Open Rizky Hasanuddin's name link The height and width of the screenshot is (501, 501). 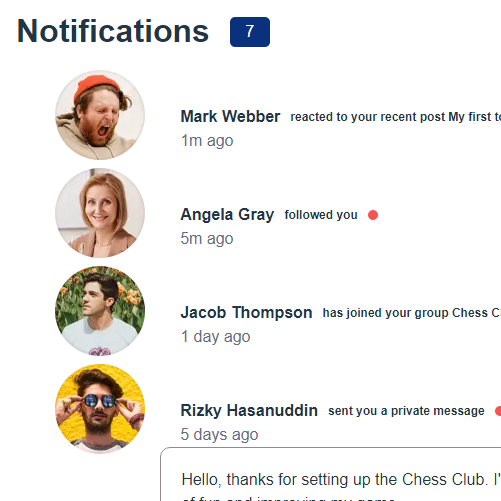click(249, 410)
